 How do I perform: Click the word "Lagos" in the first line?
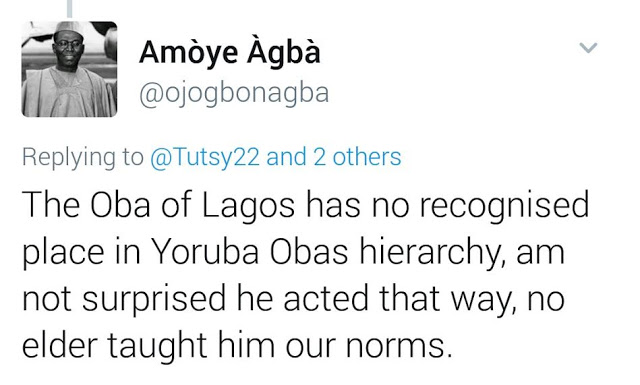(x=248, y=205)
